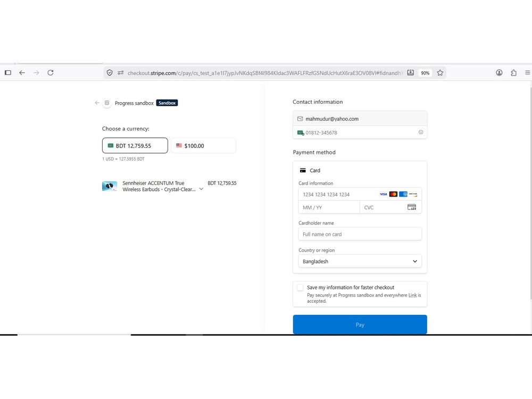
Task: Enable Save my information for faster checkout
Action: [300, 288]
